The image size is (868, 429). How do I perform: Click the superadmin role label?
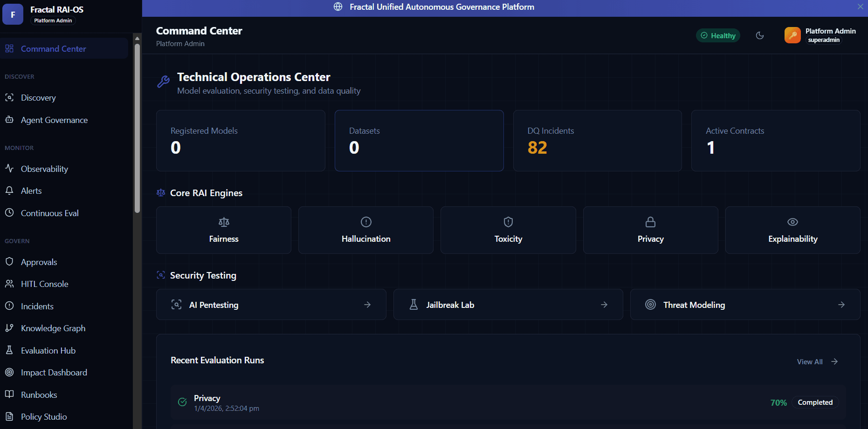point(824,40)
